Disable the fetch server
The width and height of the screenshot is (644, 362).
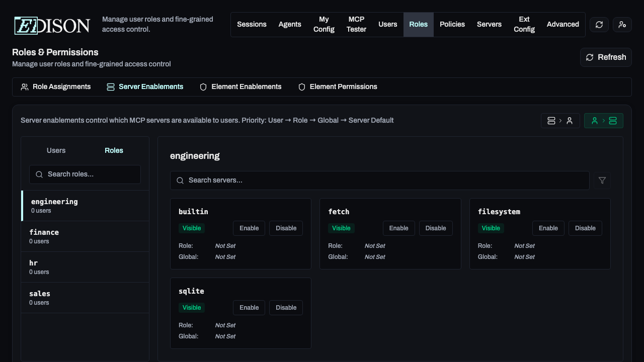tap(435, 228)
